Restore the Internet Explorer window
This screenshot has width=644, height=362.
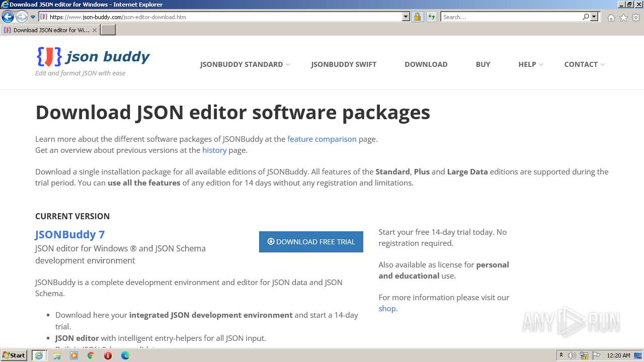[629, 5]
